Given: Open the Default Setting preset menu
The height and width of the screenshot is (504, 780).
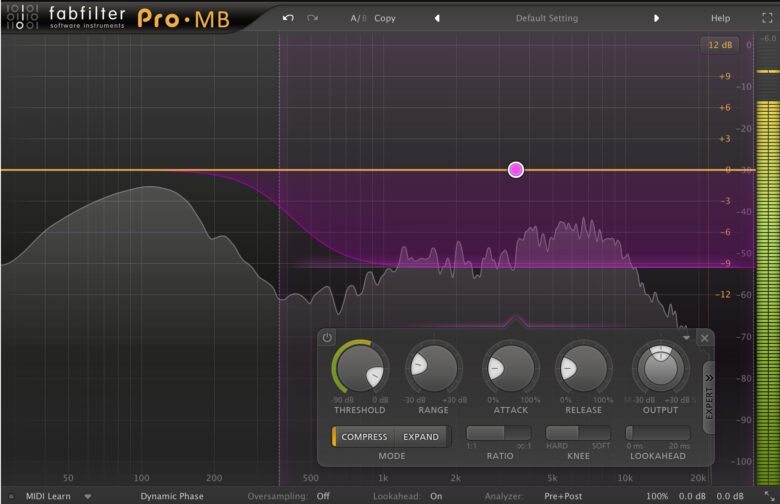Looking at the screenshot, I should point(547,18).
